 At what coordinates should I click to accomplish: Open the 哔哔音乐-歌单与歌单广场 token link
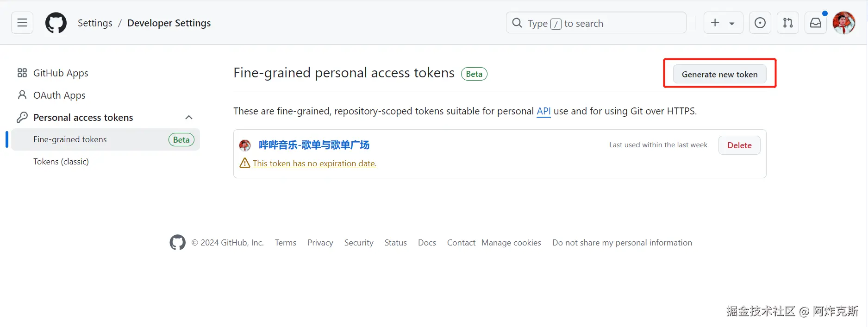pos(313,145)
